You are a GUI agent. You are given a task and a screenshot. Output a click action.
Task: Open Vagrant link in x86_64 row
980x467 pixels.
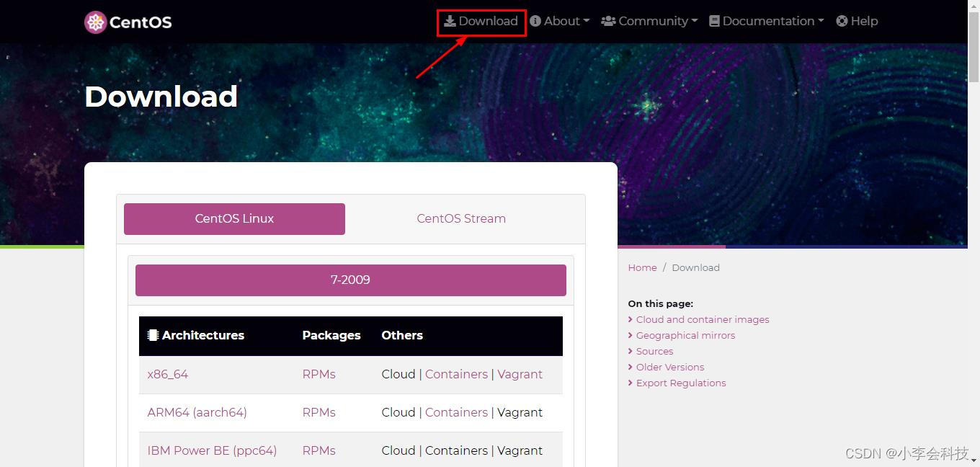pos(520,374)
